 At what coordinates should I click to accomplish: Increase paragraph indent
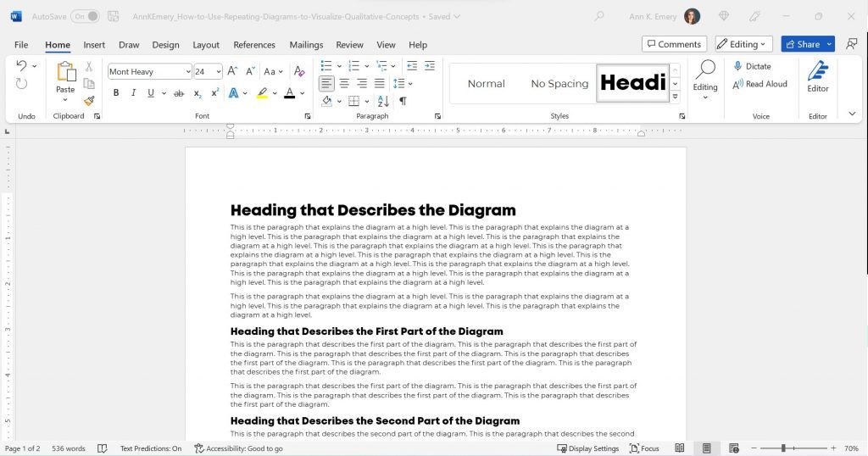430,66
